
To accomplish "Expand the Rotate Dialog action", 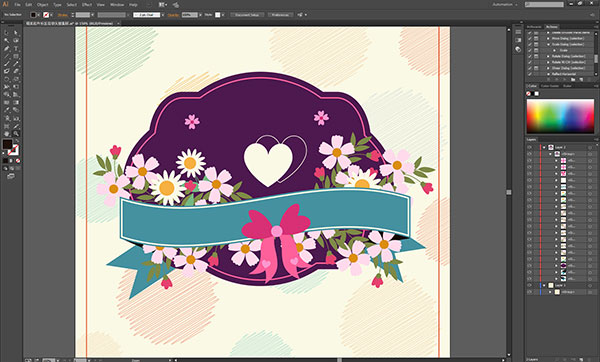I will pyautogui.click(x=548, y=56).
